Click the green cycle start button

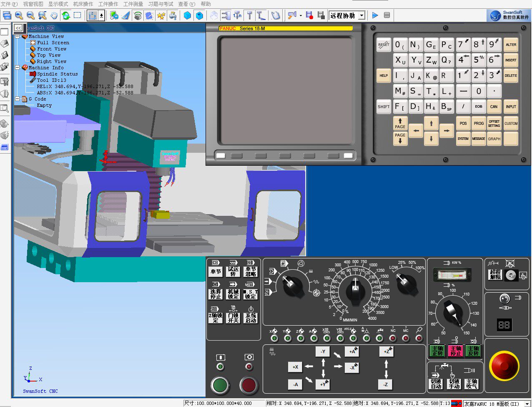pos(220,385)
